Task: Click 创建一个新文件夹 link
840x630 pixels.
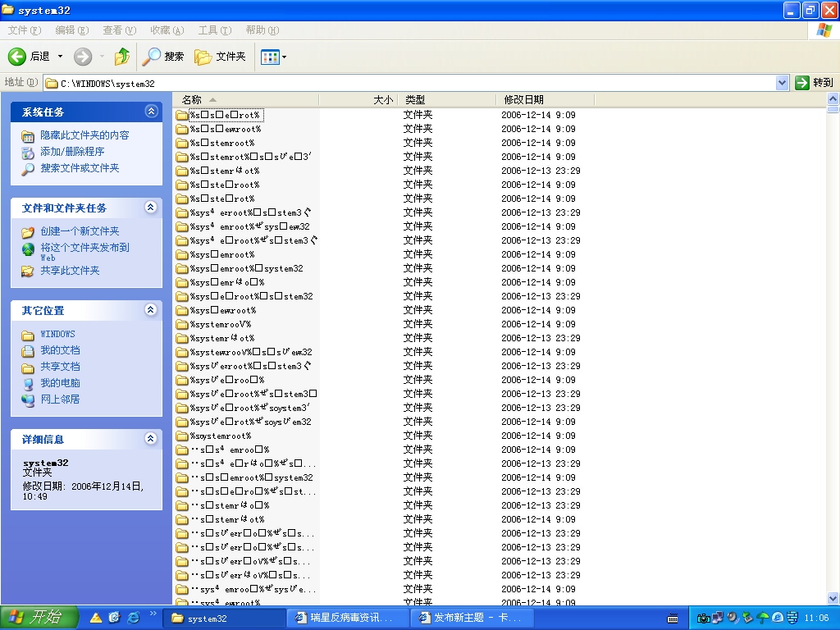Action: (80, 231)
